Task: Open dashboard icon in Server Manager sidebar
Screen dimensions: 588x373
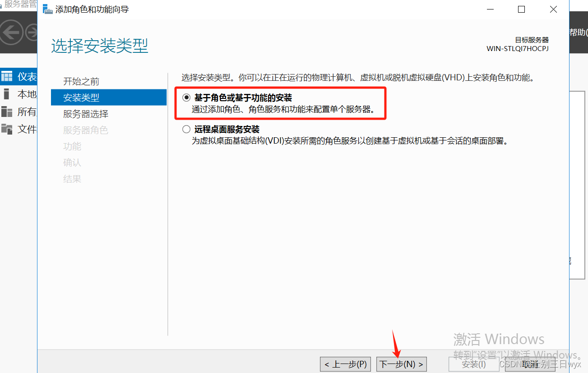Action: coord(6,76)
